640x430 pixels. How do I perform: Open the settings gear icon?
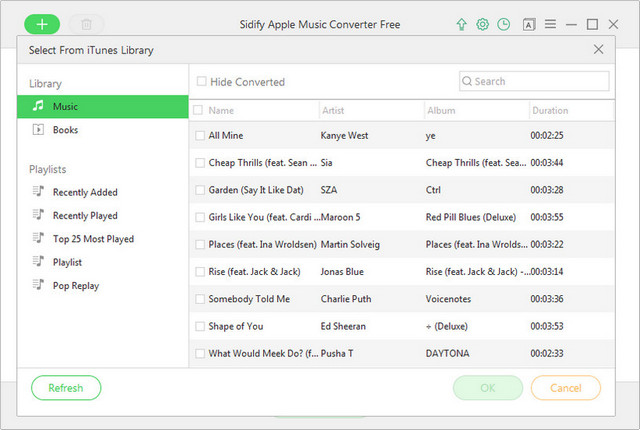482,24
